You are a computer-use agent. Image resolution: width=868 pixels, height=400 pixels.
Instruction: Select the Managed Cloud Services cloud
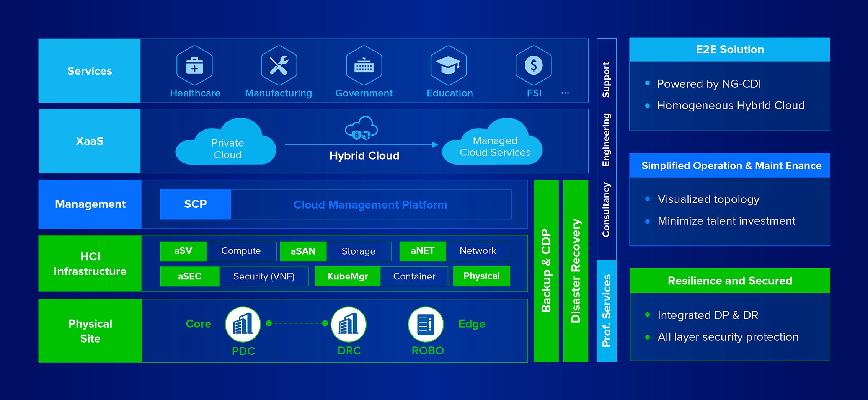click(492, 142)
